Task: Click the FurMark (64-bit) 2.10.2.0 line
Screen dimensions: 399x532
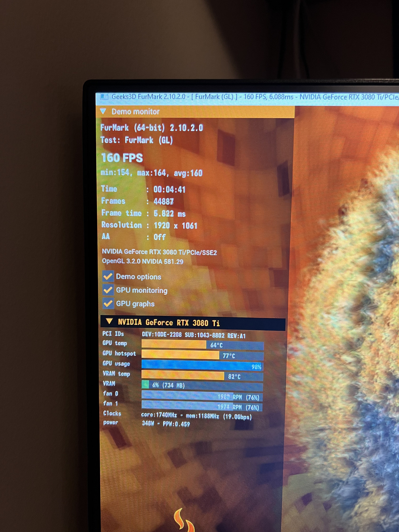Action: click(x=151, y=128)
